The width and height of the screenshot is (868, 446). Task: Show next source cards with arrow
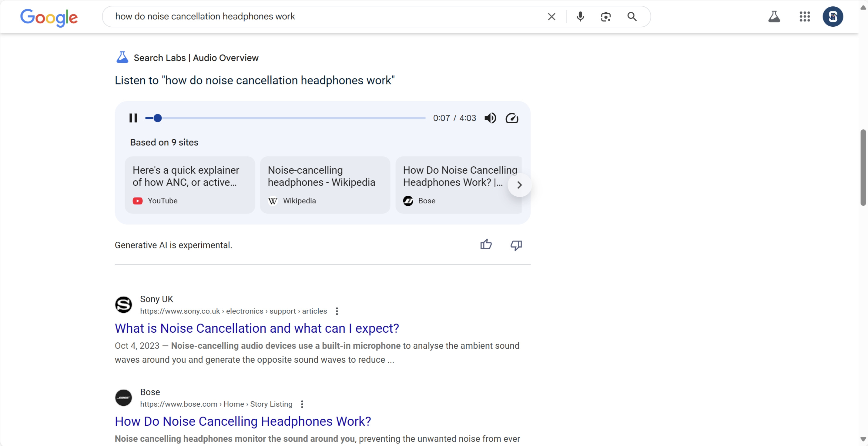[x=520, y=185]
